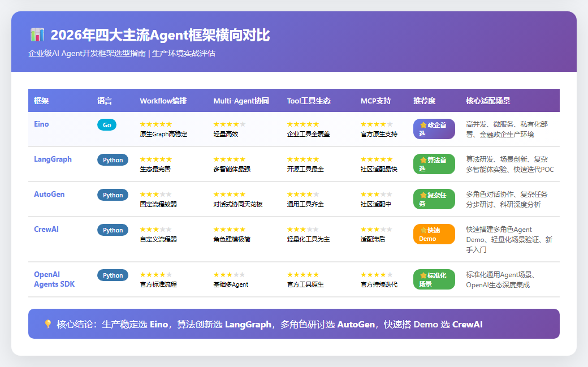Screen dimensions: 588x367
Task: Click the 核心适配场景 column header
Action: 488,101
